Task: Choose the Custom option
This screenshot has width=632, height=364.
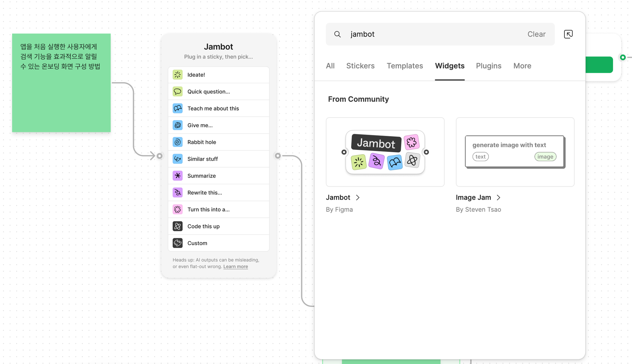Action: tap(219, 243)
